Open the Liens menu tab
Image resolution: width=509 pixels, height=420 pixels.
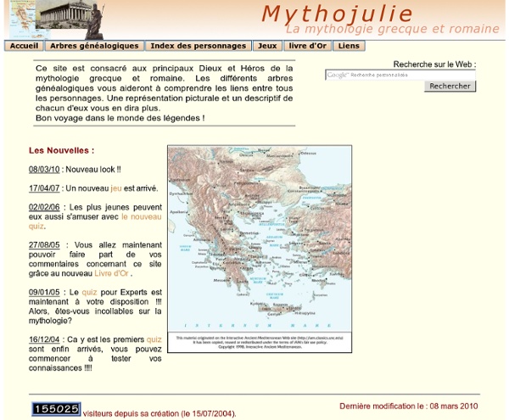(x=349, y=46)
